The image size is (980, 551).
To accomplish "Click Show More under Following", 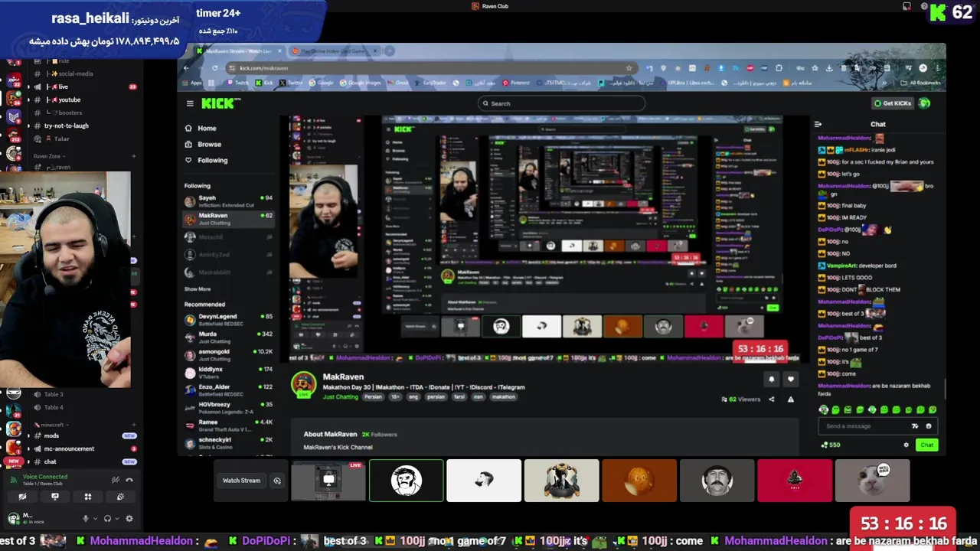I will click(x=197, y=289).
